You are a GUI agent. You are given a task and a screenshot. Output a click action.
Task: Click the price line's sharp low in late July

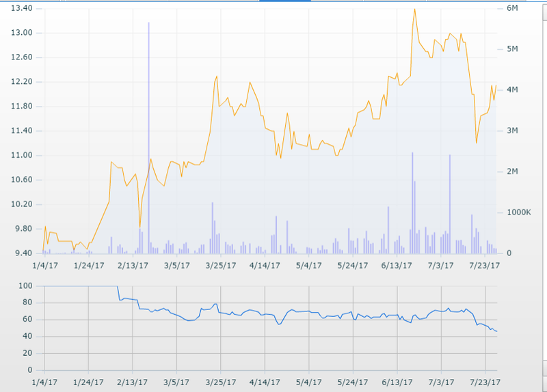tap(477, 143)
